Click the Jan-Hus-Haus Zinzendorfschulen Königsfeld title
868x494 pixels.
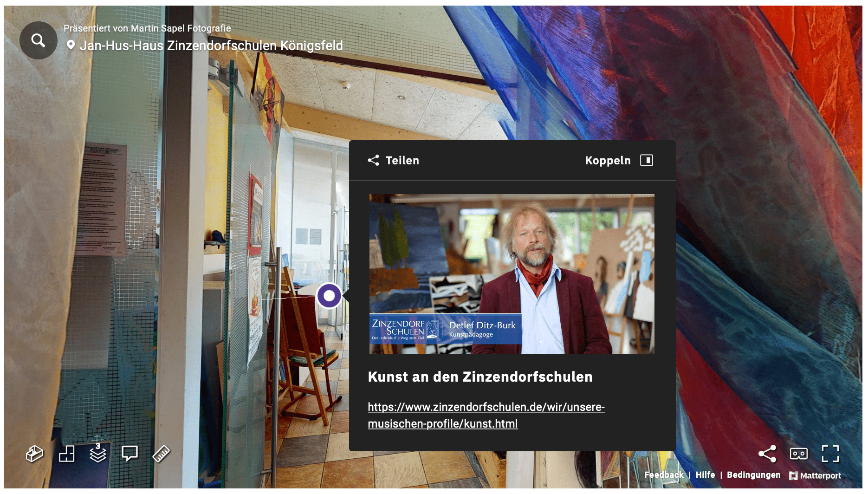211,45
